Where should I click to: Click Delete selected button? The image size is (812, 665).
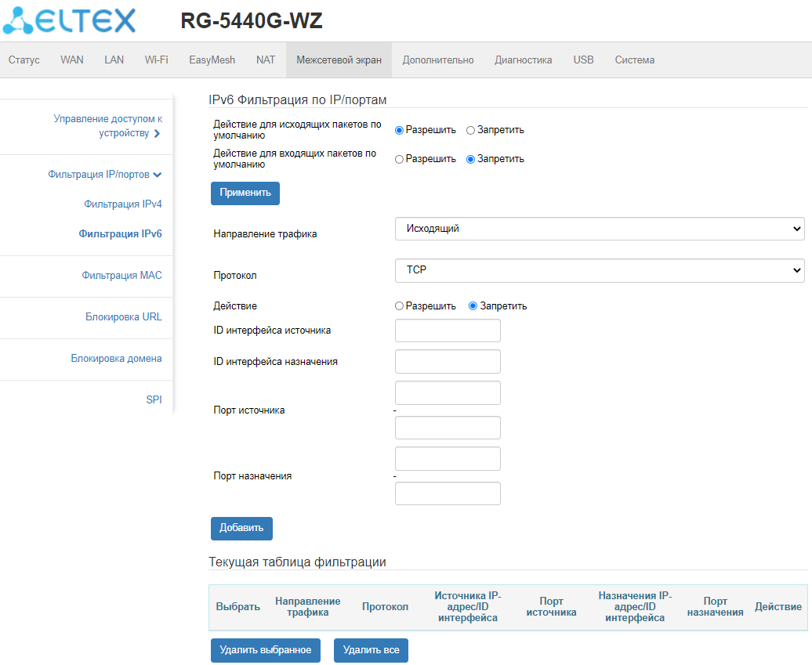(265, 650)
